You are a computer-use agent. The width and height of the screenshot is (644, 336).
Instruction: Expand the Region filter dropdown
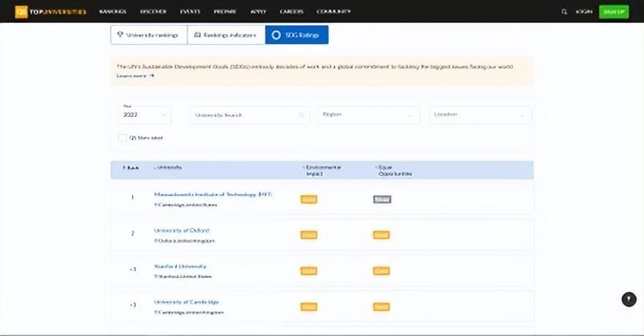click(x=368, y=114)
